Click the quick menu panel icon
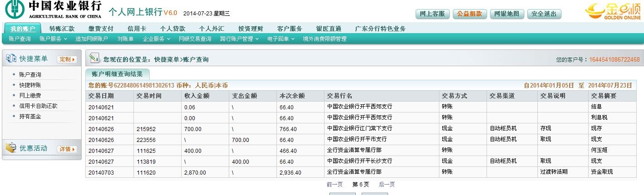644x195 pixels. (x=11, y=58)
